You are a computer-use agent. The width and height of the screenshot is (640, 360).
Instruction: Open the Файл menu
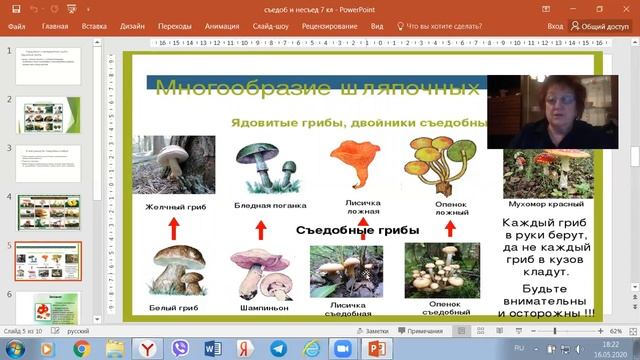pos(17,26)
